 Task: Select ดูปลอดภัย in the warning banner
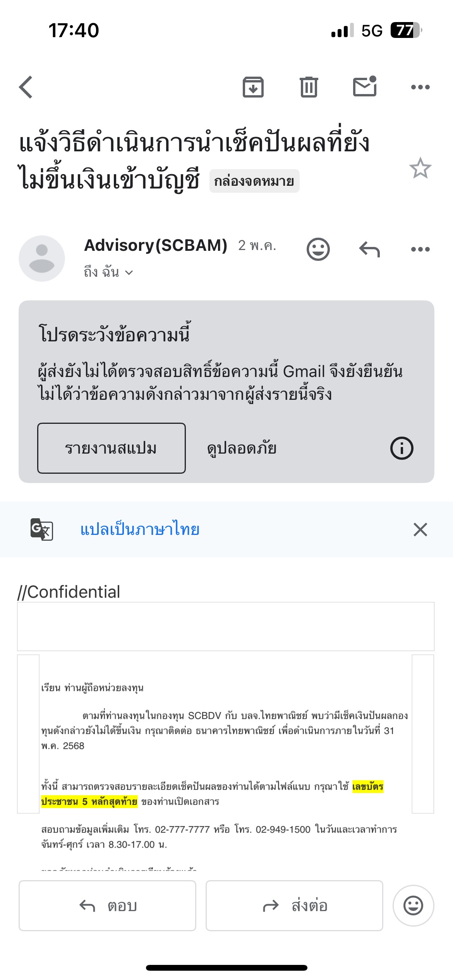point(242,448)
